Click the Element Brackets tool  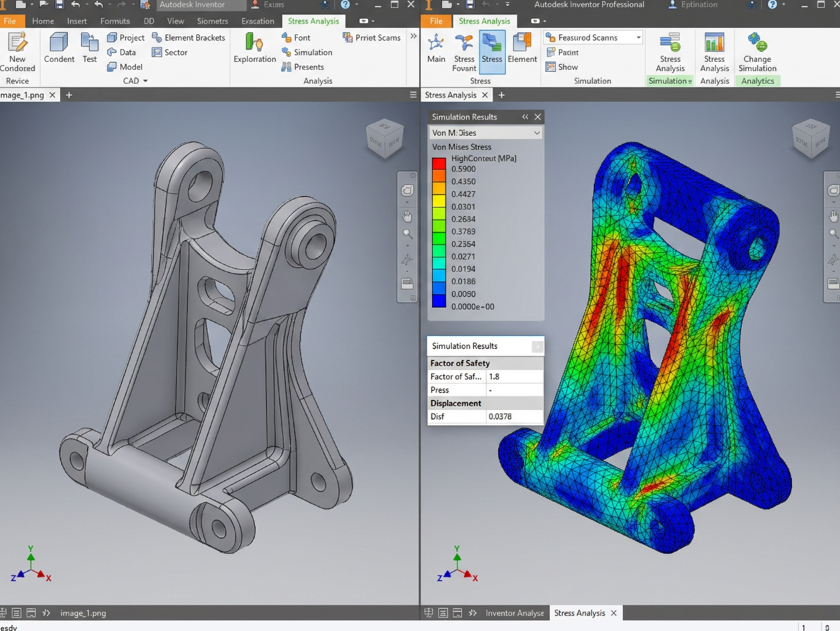click(188, 37)
